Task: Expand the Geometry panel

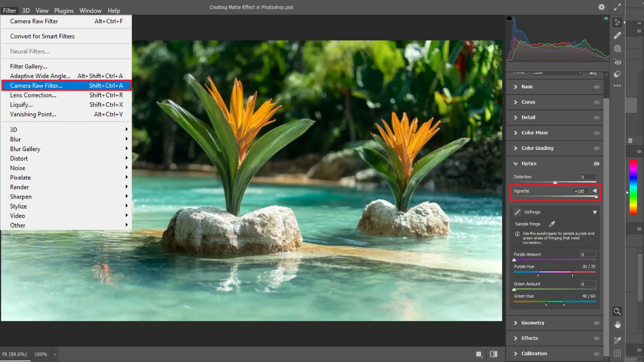Action: coord(515,323)
